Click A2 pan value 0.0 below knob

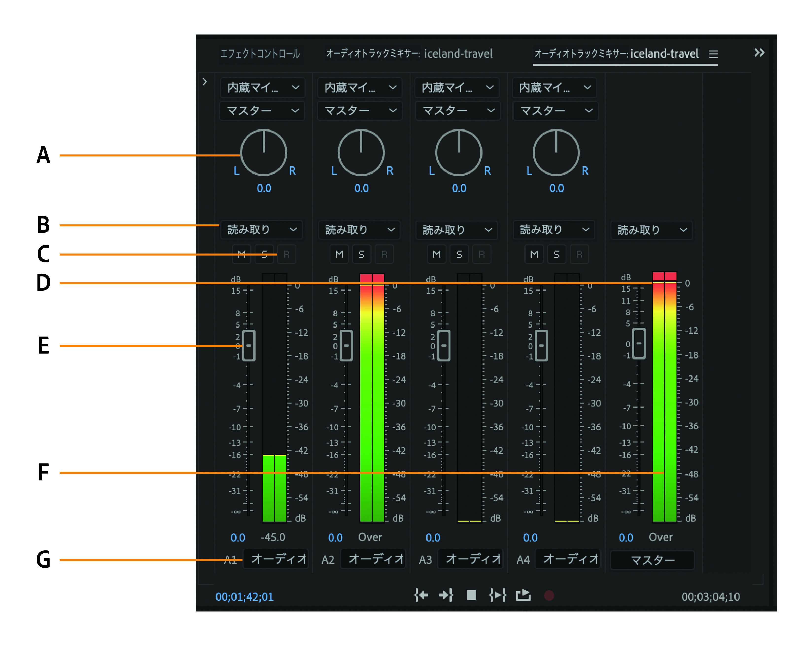point(362,188)
